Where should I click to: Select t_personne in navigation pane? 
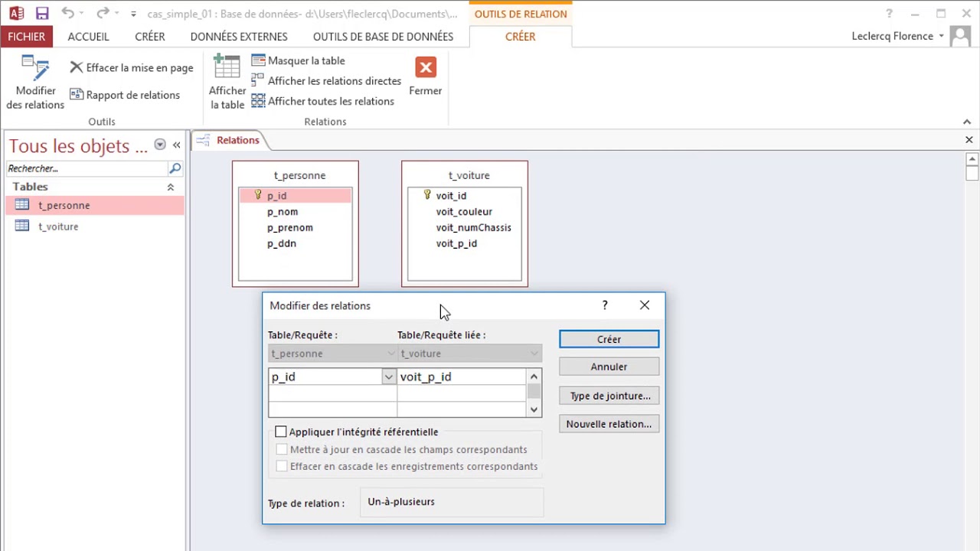point(95,205)
